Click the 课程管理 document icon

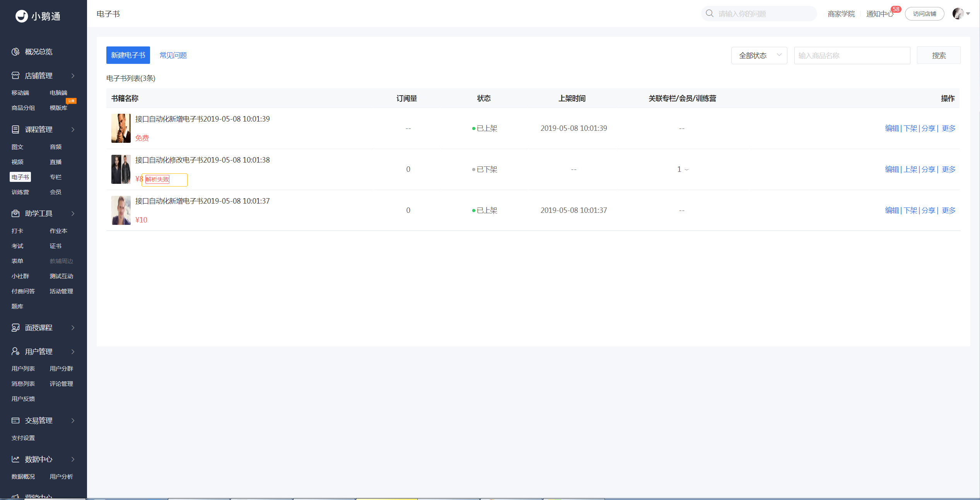[15, 129]
